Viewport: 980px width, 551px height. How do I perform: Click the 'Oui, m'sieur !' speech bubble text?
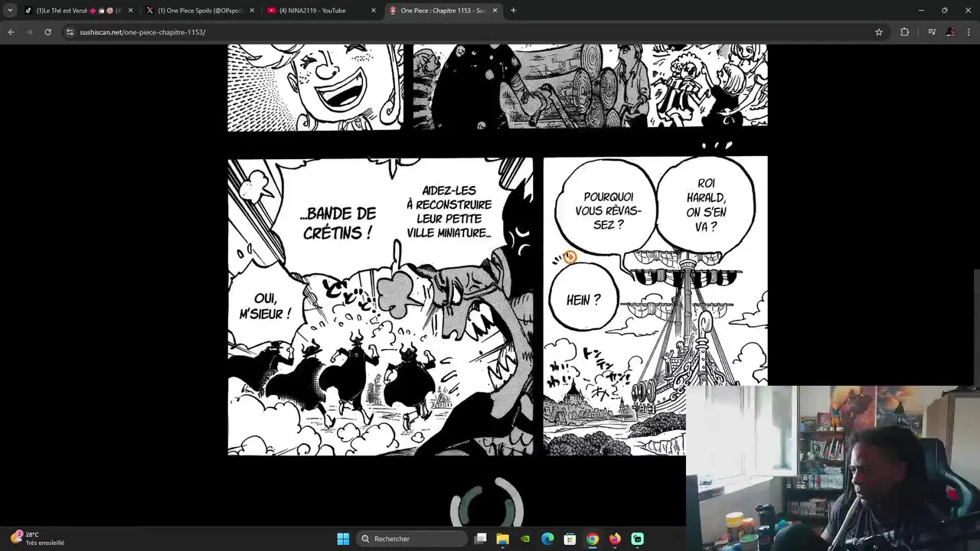pos(265,306)
